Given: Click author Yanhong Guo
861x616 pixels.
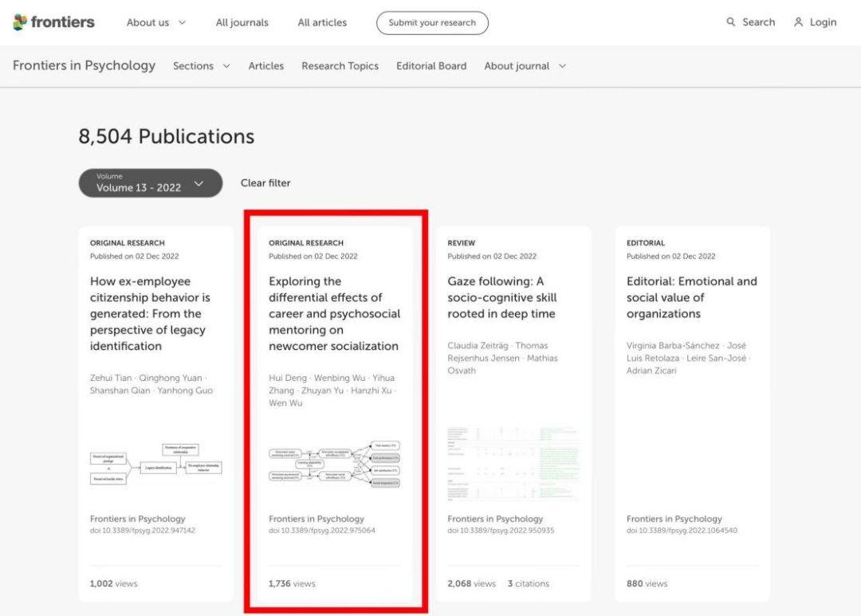Looking at the screenshot, I should 185,390.
